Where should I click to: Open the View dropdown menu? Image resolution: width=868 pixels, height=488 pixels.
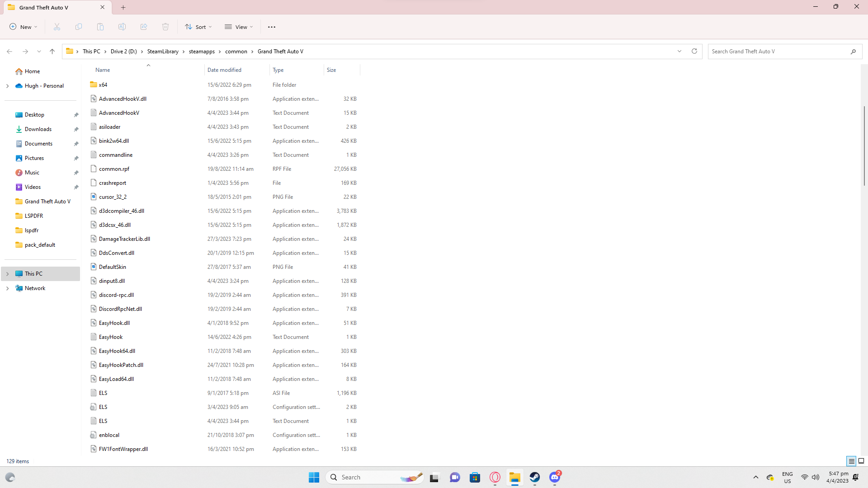[x=239, y=27]
